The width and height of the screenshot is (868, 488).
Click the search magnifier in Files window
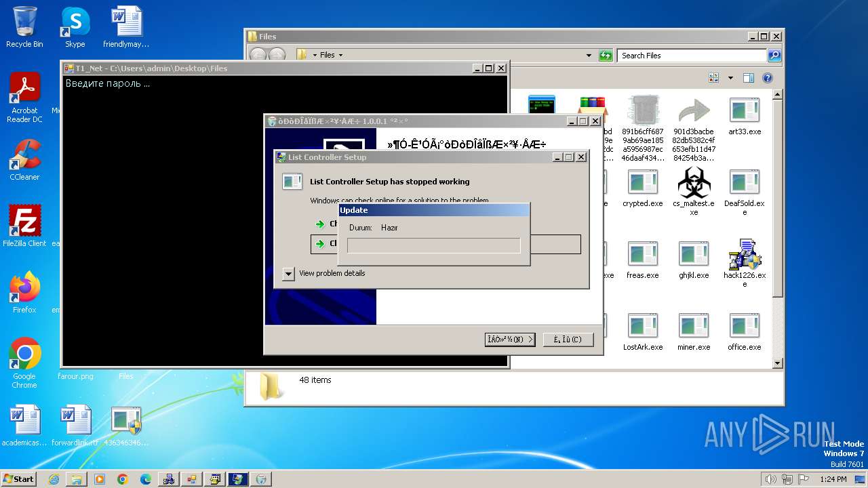click(774, 56)
